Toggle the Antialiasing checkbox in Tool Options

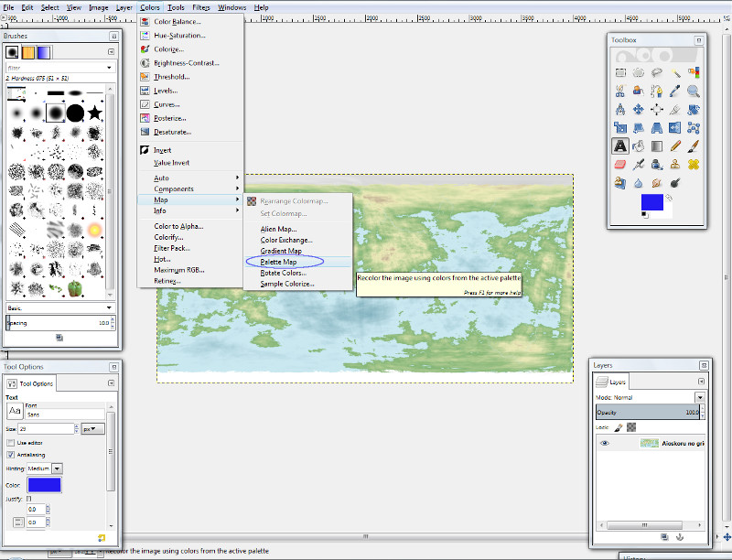[9, 455]
